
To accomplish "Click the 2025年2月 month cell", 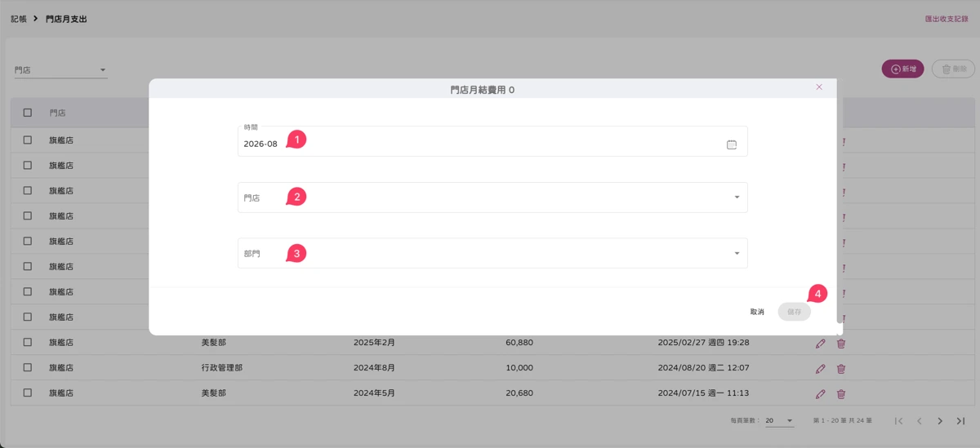I will 374,343.
